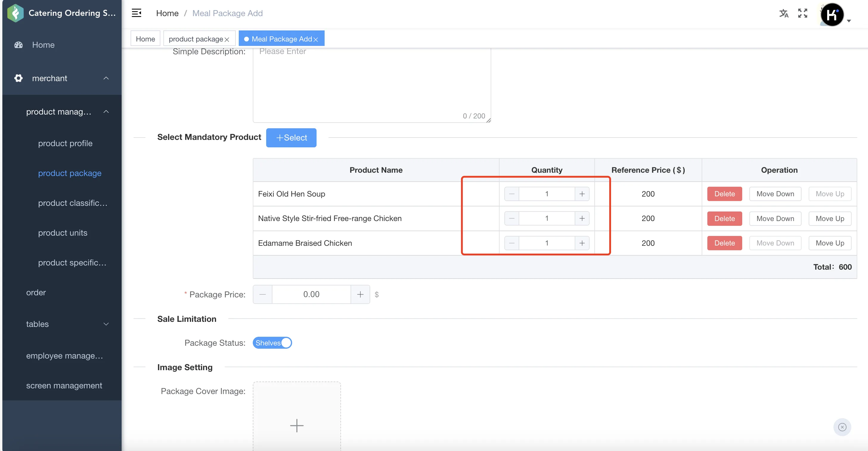Click the Product Name column header
The width and height of the screenshot is (868, 451).
pos(376,170)
